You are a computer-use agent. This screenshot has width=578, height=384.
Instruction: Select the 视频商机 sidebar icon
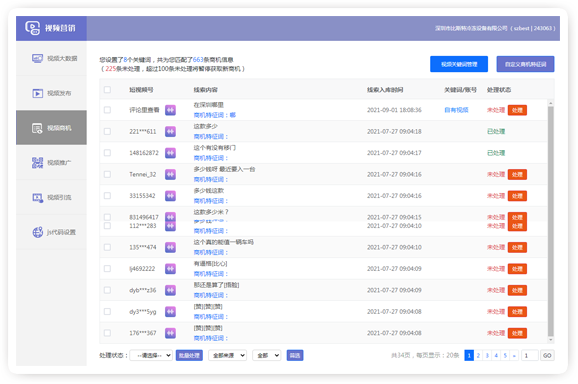point(37,128)
